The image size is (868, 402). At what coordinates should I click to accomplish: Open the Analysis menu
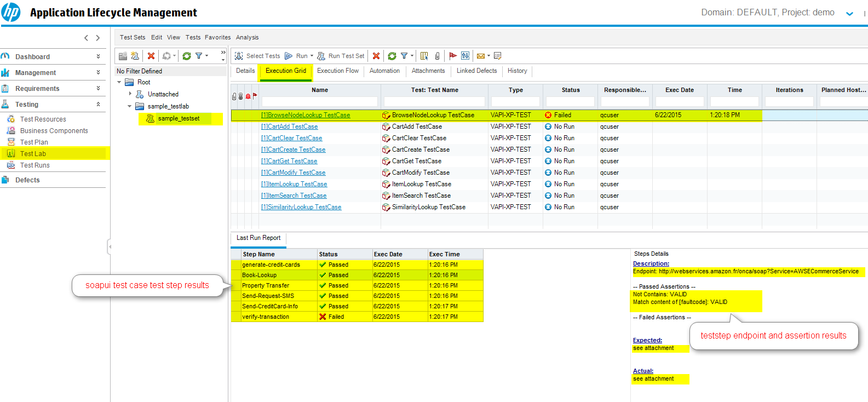(247, 37)
